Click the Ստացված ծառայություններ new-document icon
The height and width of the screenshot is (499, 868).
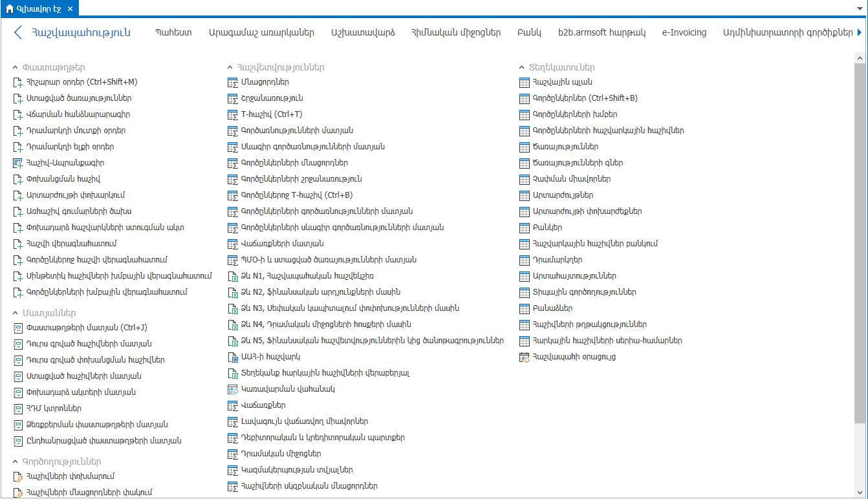click(17, 99)
